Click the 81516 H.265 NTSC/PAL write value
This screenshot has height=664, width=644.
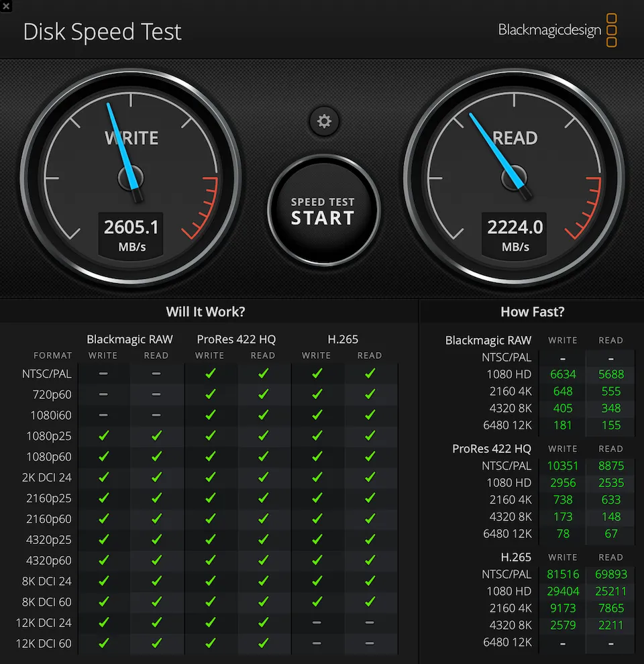562,574
